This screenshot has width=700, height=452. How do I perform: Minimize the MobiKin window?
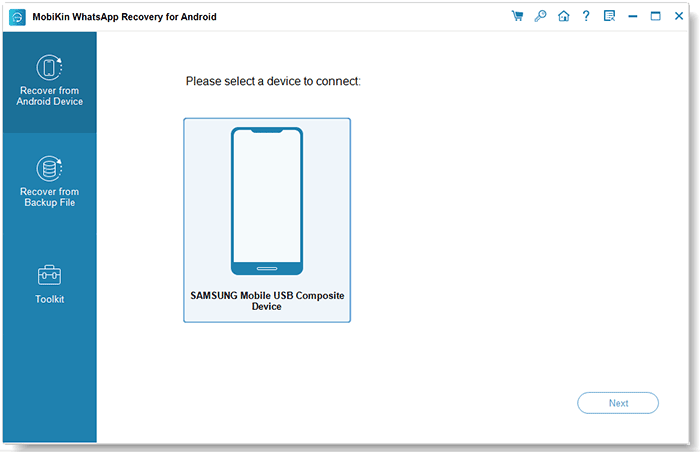(x=633, y=17)
